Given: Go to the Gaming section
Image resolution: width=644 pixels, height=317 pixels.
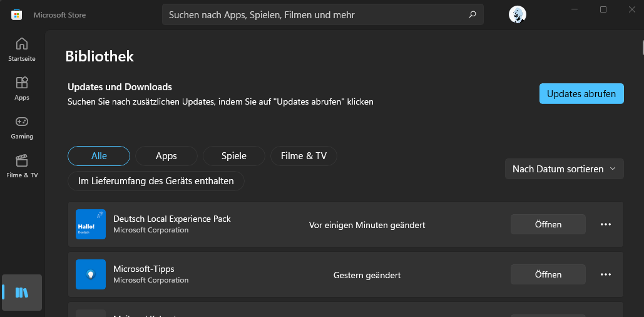Looking at the screenshot, I should tap(22, 127).
